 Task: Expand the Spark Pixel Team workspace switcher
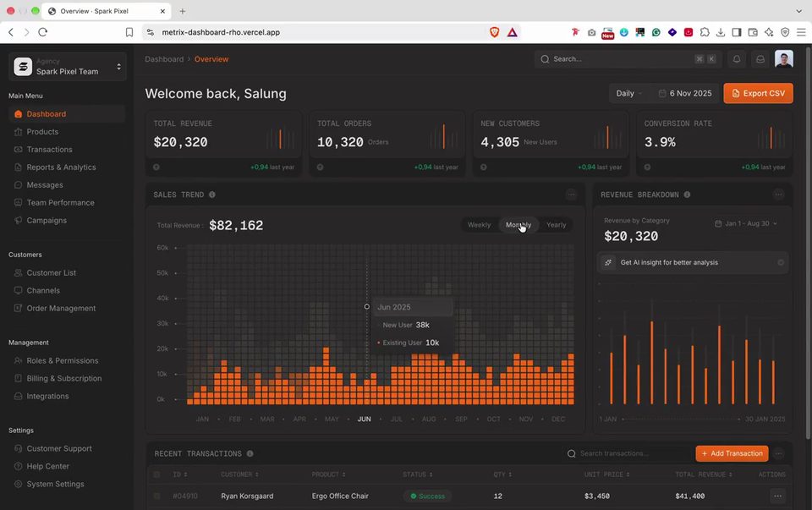[x=68, y=67]
